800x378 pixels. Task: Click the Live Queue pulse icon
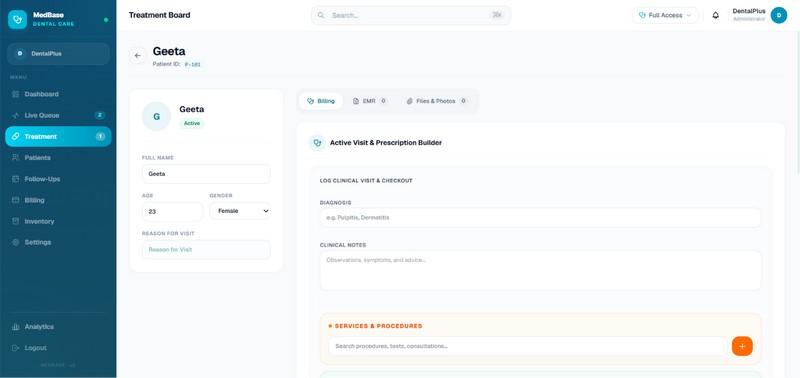point(15,115)
